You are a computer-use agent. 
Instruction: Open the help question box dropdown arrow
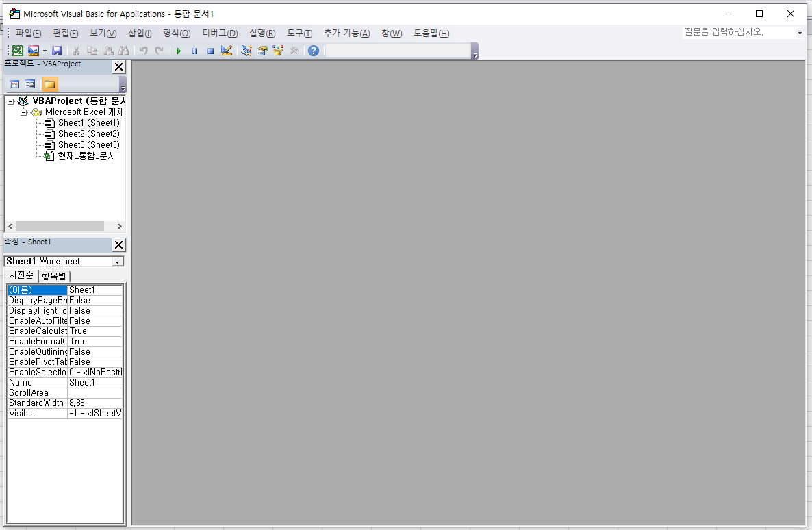(800, 33)
